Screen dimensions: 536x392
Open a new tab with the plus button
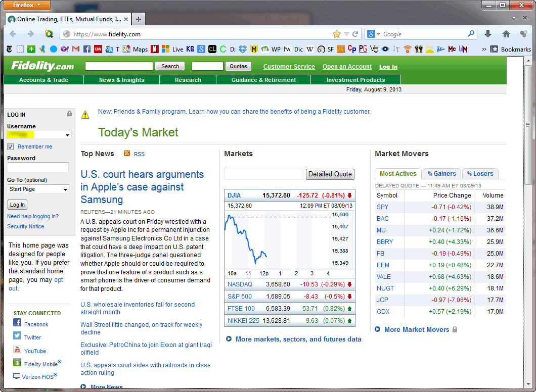pos(138,19)
